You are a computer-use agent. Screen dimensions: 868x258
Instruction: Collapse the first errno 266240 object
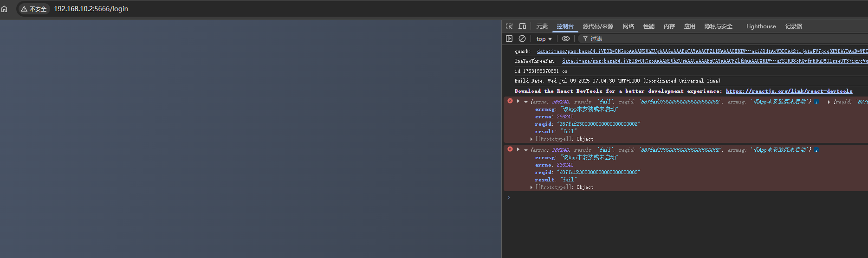pos(526,102)
